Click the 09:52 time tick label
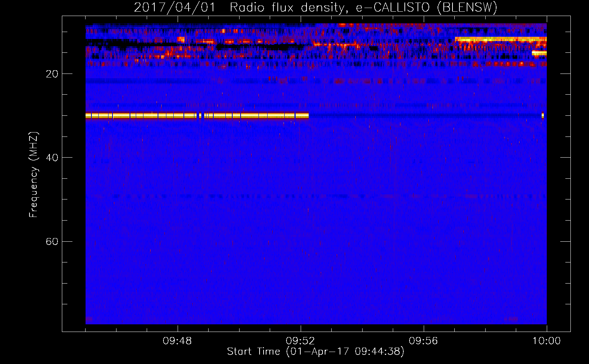589x364 pixels. click(x=300, y=341)
